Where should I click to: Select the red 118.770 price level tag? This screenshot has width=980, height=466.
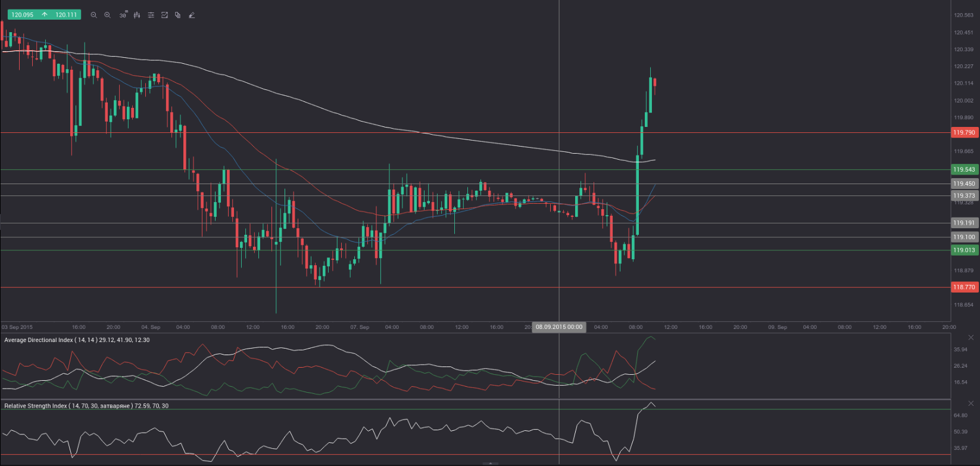964,287
